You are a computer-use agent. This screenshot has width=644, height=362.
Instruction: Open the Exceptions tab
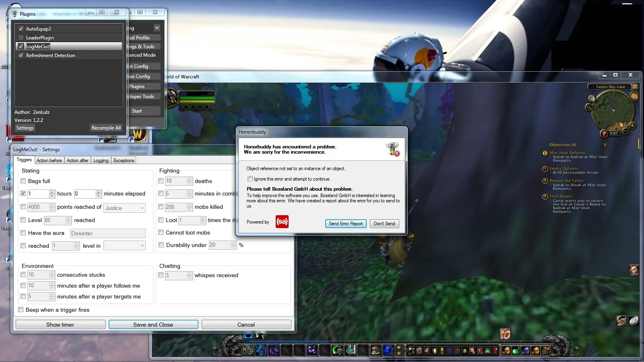pos(124,160)
